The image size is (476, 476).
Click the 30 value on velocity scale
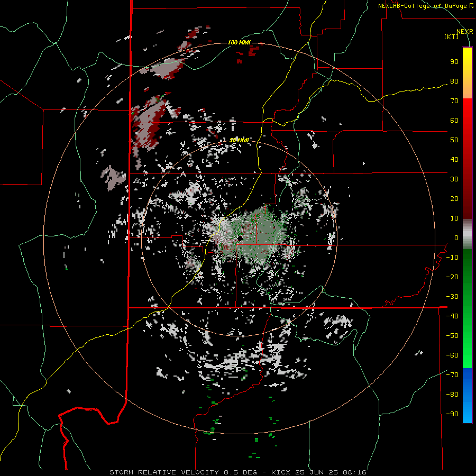click(454, 179)
